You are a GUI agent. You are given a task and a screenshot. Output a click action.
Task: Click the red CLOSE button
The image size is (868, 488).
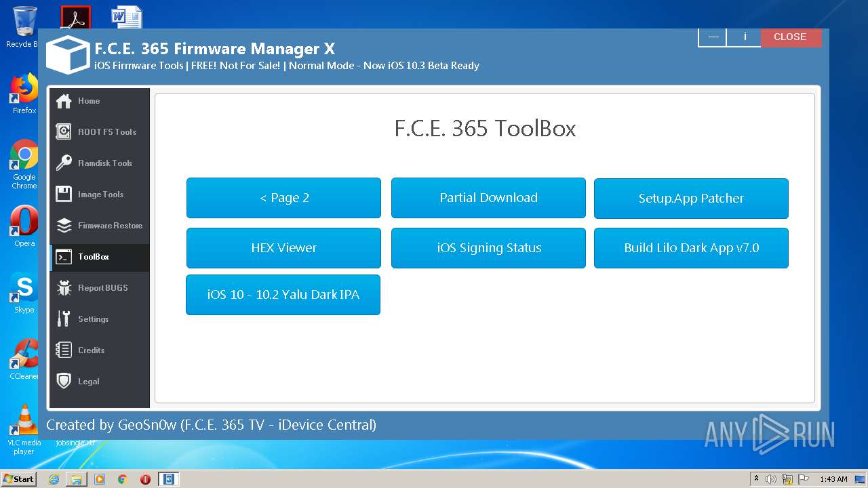tap(790, 37)
